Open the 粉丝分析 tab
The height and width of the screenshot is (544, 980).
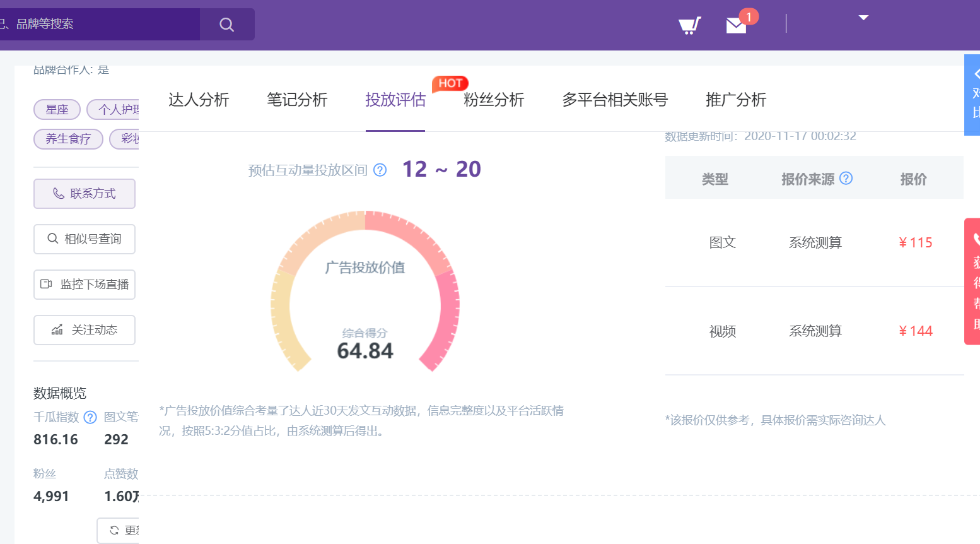[494, 100]
